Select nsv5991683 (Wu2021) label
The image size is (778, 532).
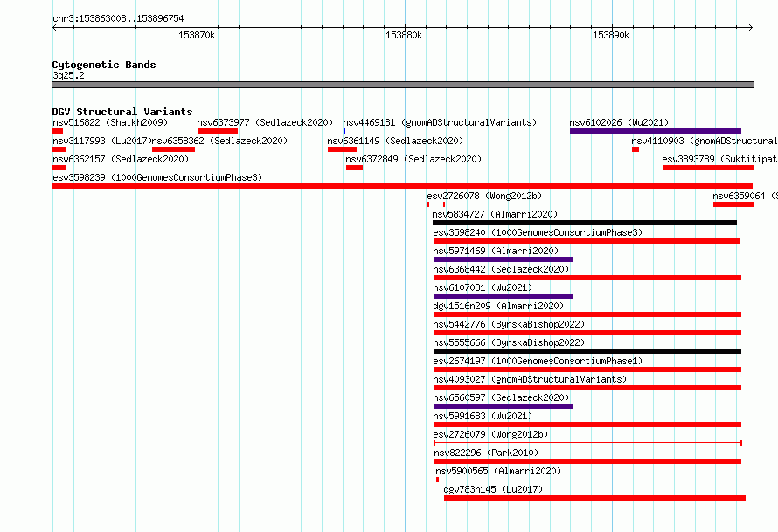coord(483,416)
